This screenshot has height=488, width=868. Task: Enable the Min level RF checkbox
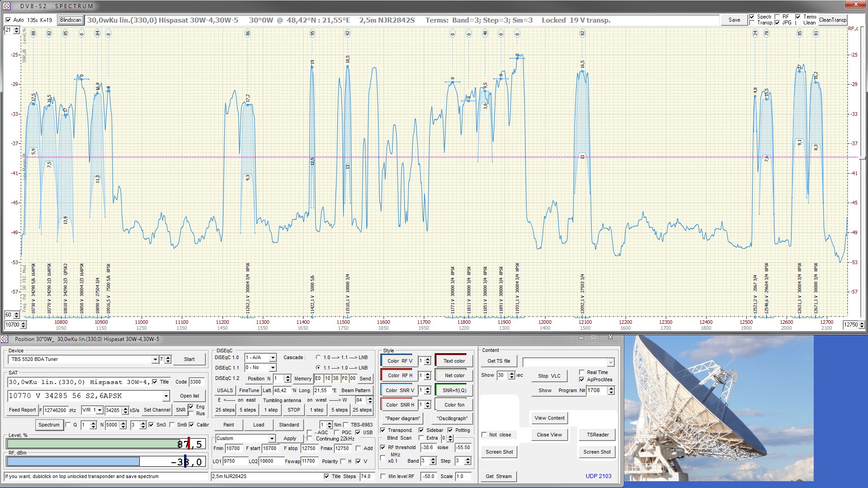pyautogui.click(x=383, y=476)
